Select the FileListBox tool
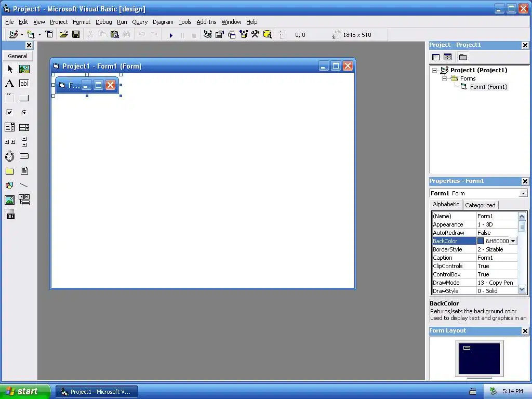This screenshot has width=532, height=399. tap(24, 171)
